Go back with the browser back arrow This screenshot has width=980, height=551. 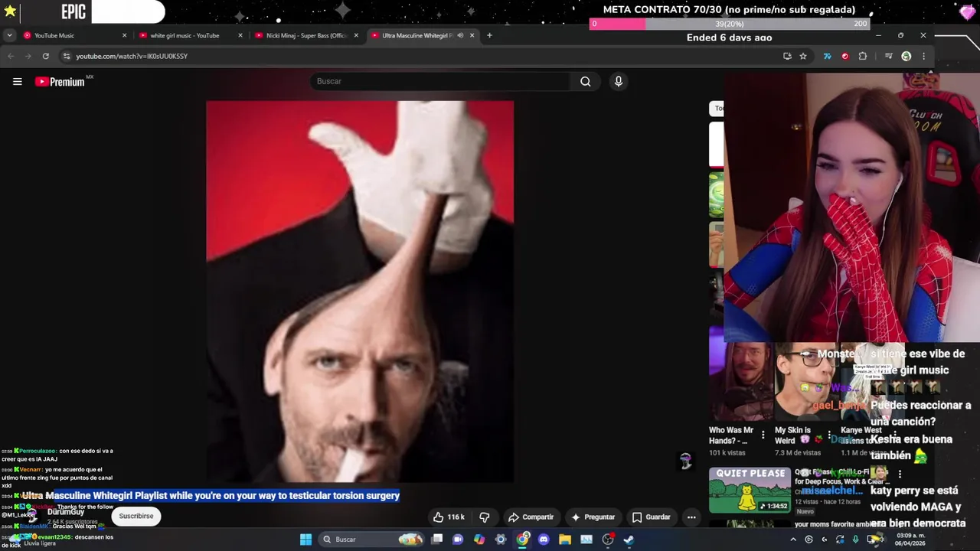(11, 56)
